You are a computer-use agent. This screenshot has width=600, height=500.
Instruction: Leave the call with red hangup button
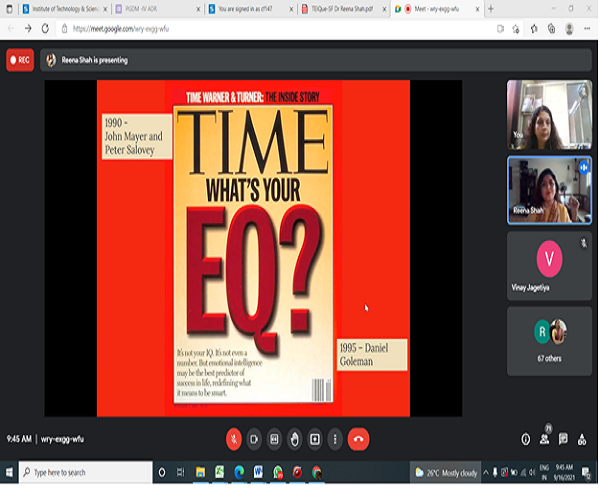[359, 439]
